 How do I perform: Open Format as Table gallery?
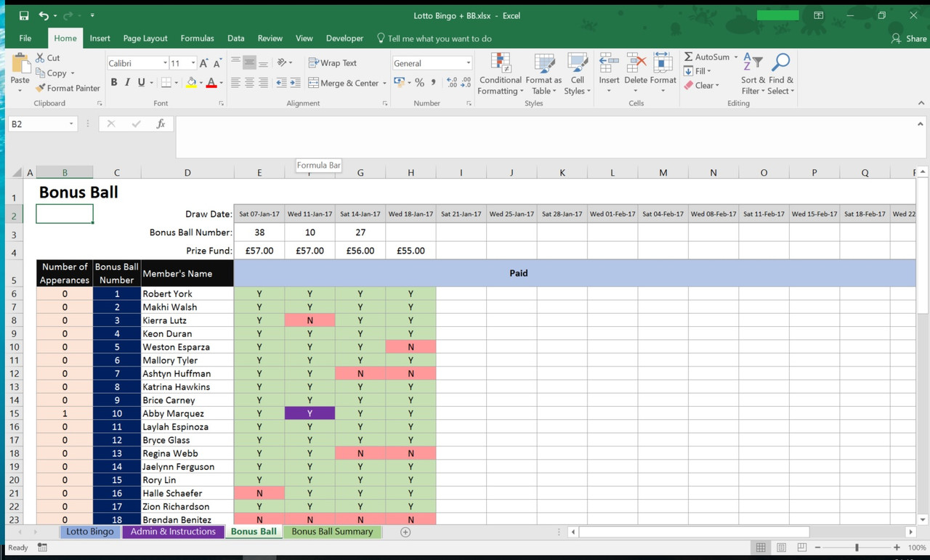(543, 73)
